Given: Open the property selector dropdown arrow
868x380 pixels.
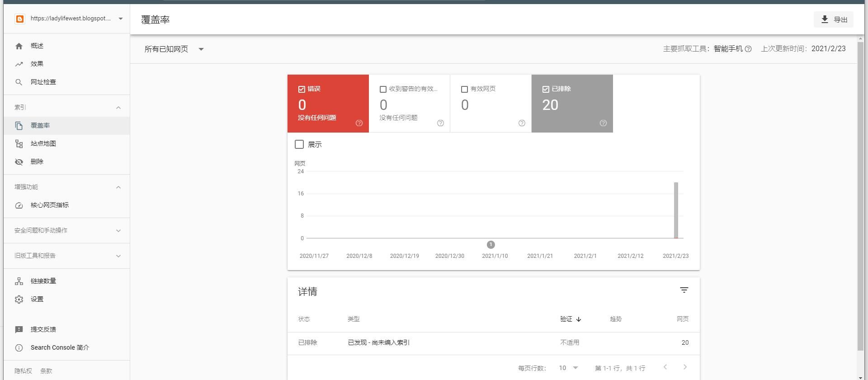Looking at the screenshot, I should click(x=120, y=19).
